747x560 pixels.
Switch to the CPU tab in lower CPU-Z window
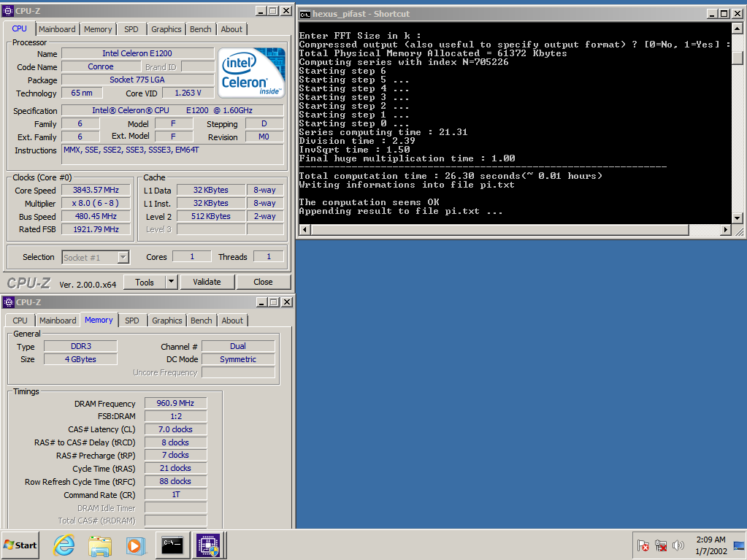click(20, 321)
